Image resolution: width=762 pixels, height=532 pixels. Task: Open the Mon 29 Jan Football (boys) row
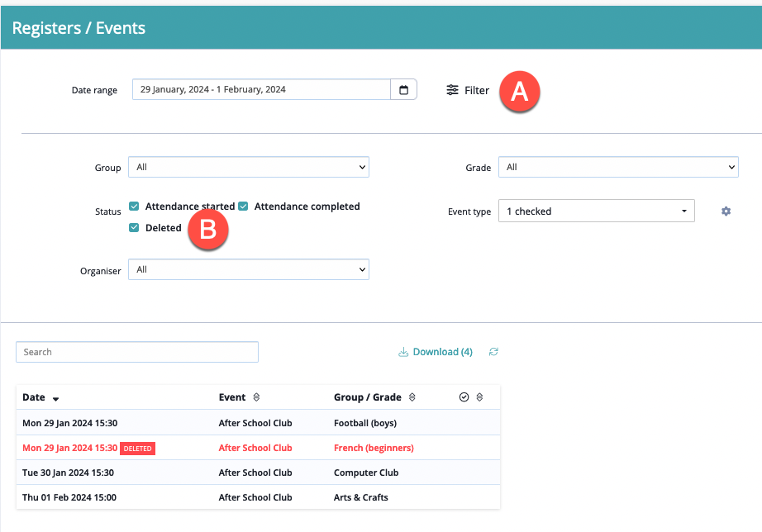point(258,423)
